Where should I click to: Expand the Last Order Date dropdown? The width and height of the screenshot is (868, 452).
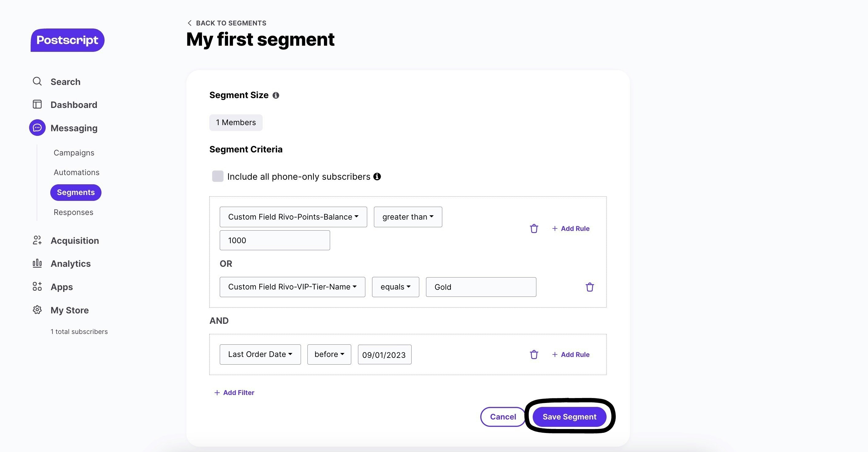pos(260,354)
